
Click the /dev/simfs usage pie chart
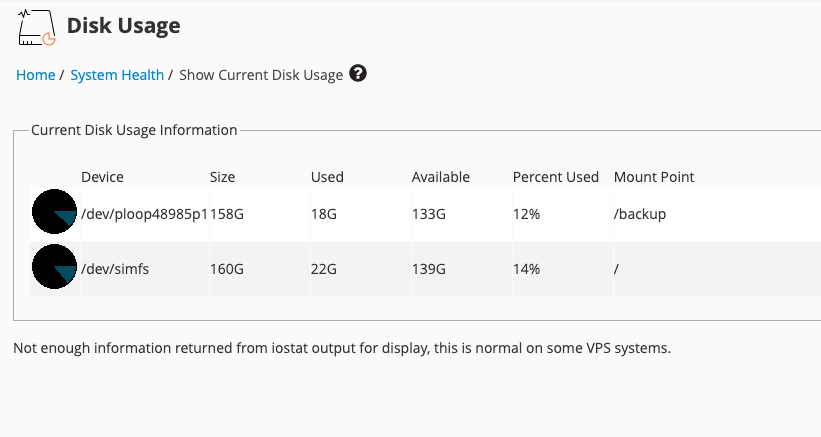55,268
